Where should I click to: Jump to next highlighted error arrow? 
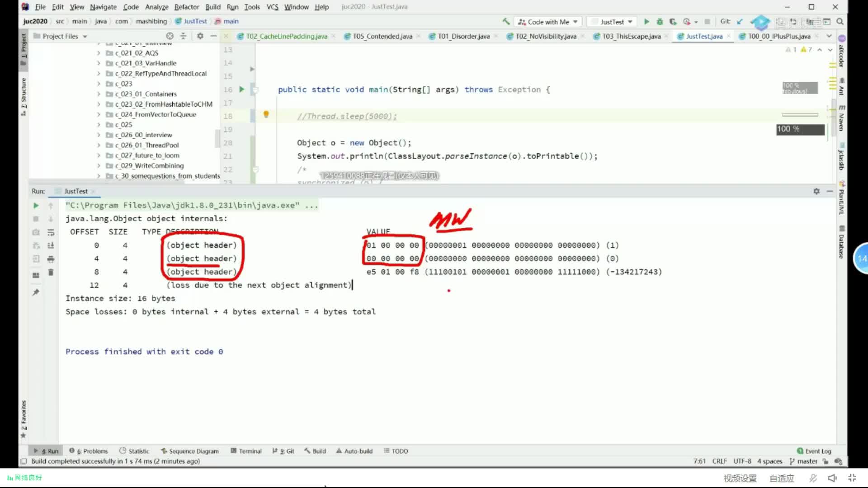pyautogui.click(x=830, y=50)
